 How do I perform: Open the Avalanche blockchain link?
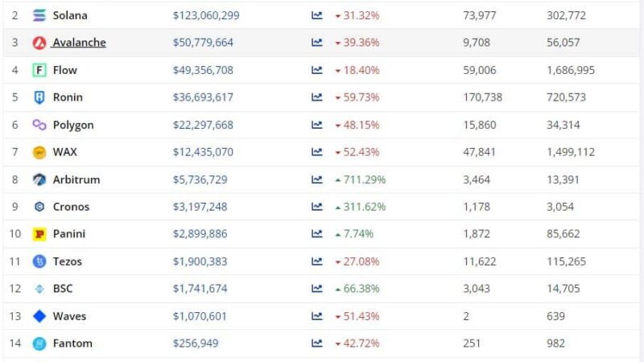79,43
